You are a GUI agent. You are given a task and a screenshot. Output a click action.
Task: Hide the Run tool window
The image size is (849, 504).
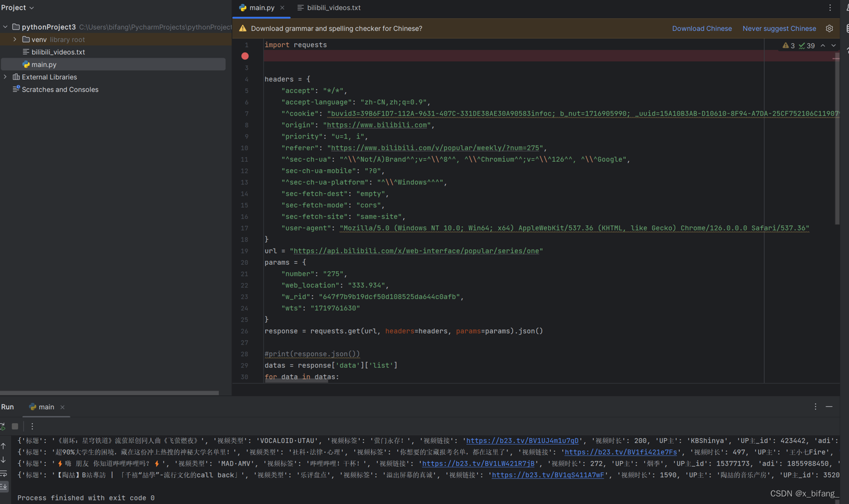[829, 407]
